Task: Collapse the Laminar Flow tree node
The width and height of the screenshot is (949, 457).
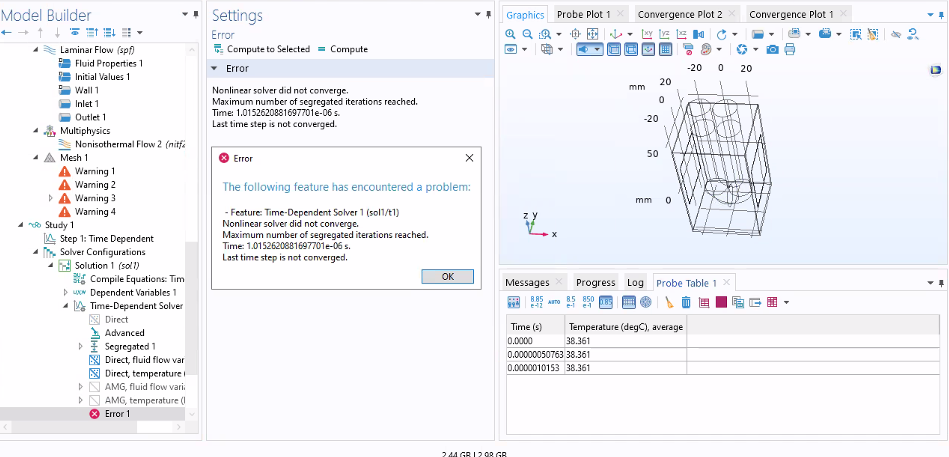Action: point(37,49)
